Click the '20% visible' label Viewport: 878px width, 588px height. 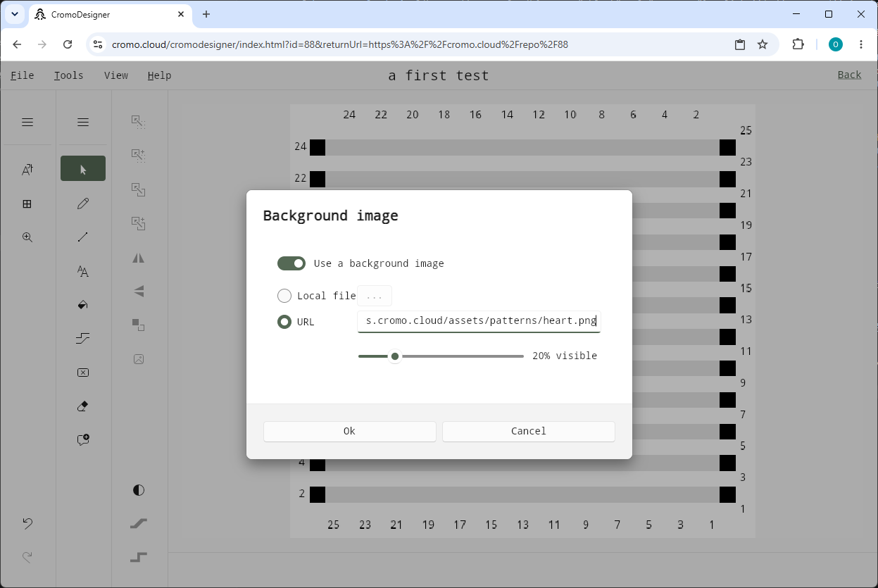pos(565,356)
